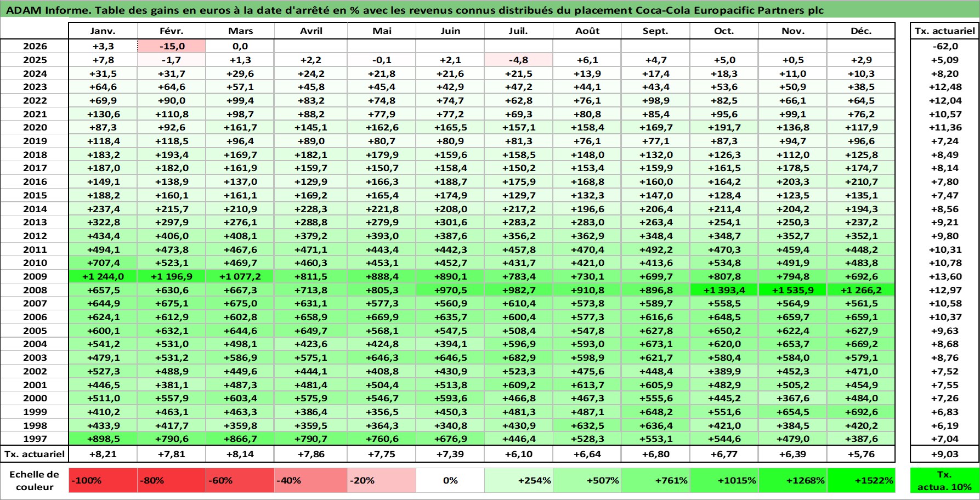Select the +13,60 actuarial rate cell
Image resolution: width=980 pixels, height=500 pixels.
pos(944,276)
